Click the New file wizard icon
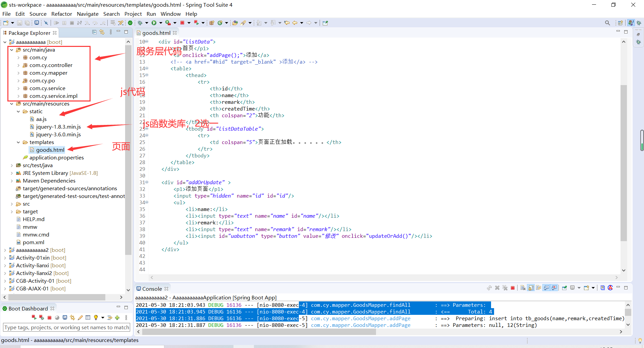Screen dimensions: 644x348 [6, 23]
